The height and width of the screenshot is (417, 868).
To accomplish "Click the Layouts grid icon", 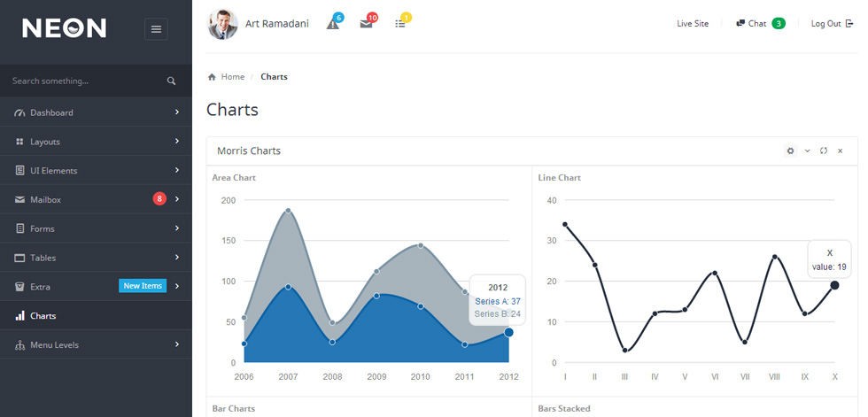I will click(19, 142).
